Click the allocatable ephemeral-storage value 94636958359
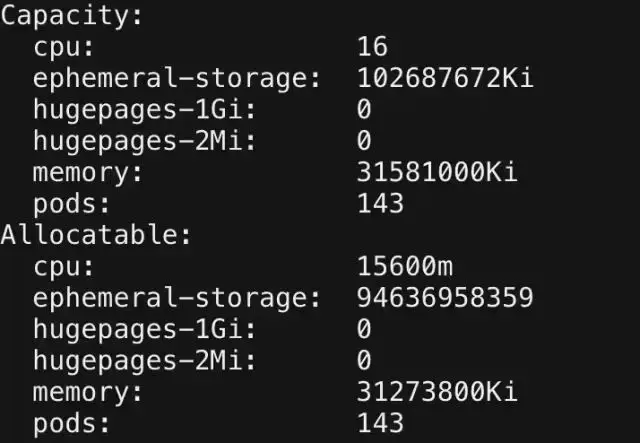 [445, 297]
